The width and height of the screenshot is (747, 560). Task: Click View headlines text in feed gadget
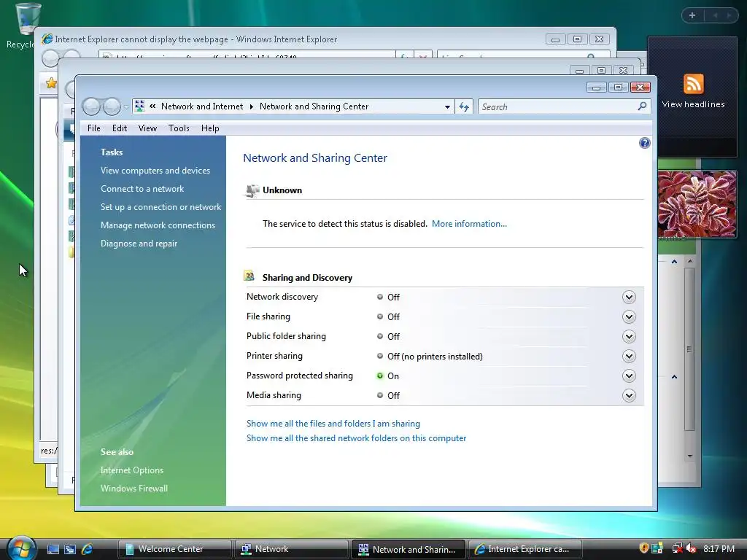(x=693, y=104)
